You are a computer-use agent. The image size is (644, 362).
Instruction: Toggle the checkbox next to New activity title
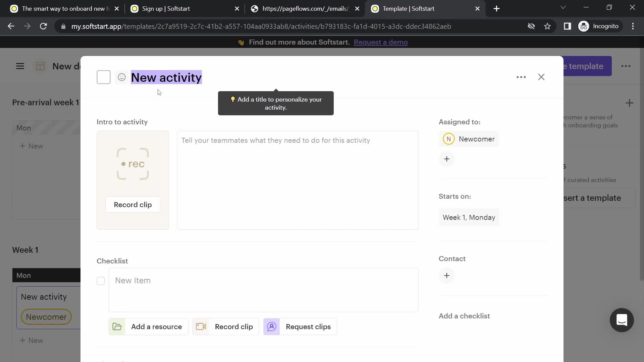click(103, 77)
